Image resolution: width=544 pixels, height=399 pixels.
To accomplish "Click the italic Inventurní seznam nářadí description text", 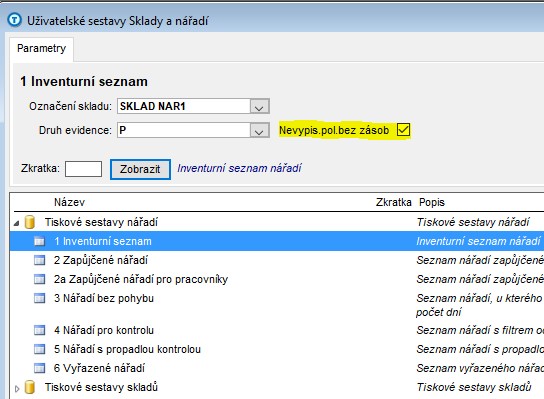I will tap(239, 168).
